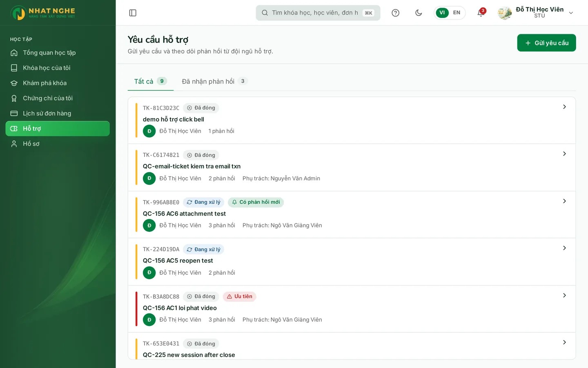Open QC-156 AC6 attachment test ticket
The height and width of the screenshot is (368, 588).
[184, 214]
